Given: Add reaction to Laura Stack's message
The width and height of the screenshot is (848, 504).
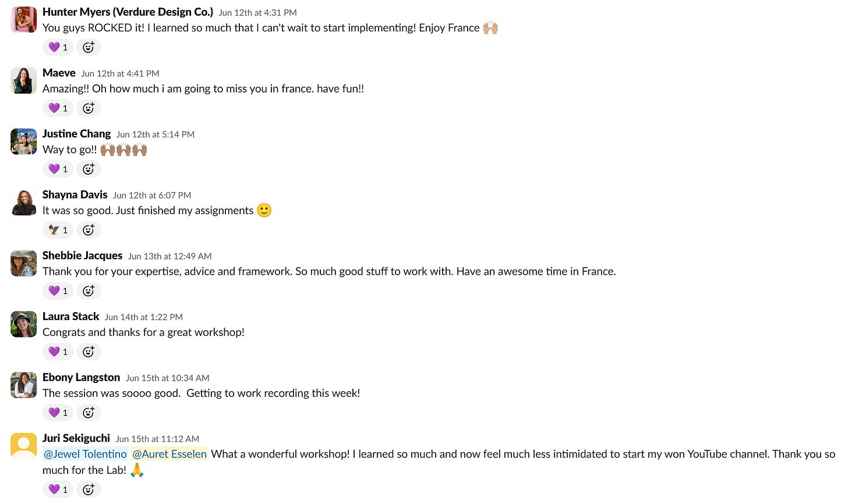Looking at the screenshot, I should (89, 352).
